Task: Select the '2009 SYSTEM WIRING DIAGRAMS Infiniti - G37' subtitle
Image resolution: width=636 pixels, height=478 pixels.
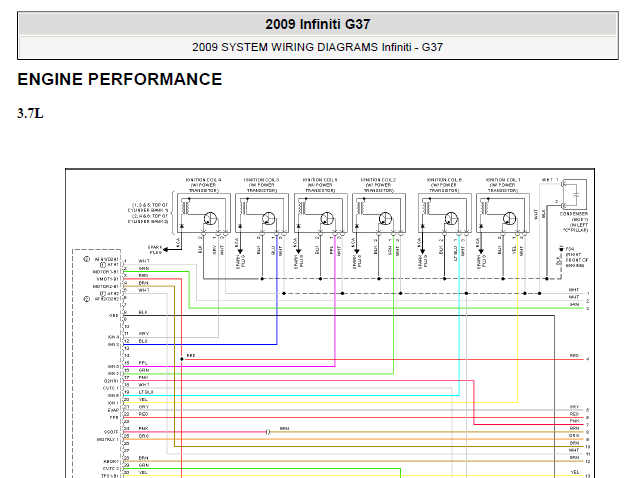Action: pos(318,47)
